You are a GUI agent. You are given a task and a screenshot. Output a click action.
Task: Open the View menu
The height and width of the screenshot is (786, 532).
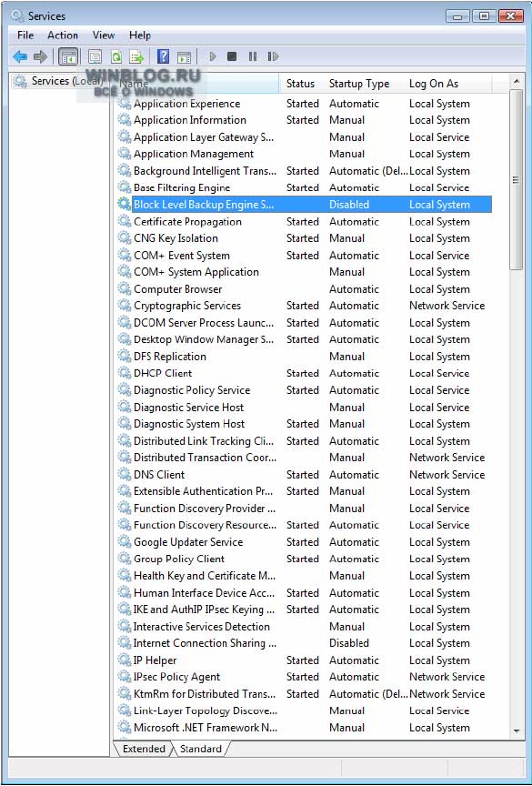103,35
